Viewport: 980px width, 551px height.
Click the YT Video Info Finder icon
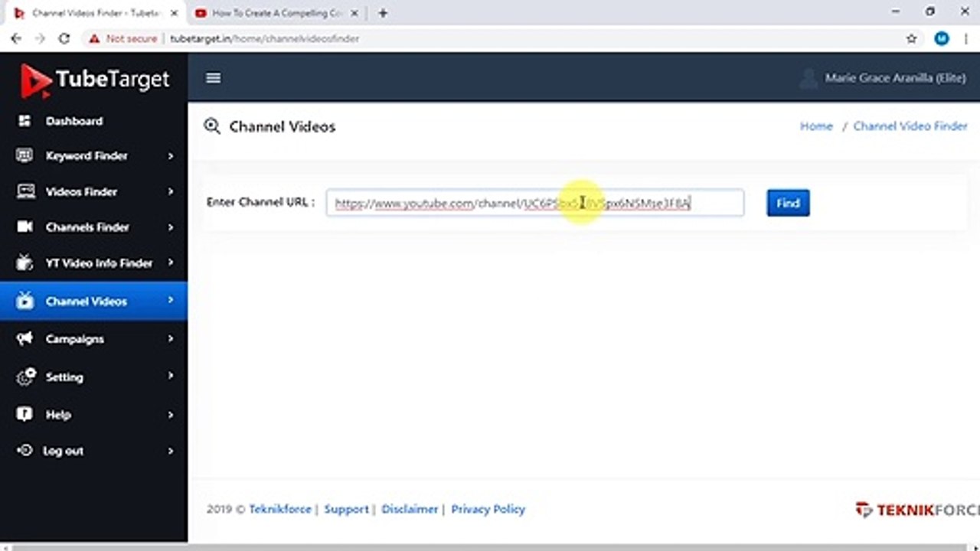(x=25, y=262)
